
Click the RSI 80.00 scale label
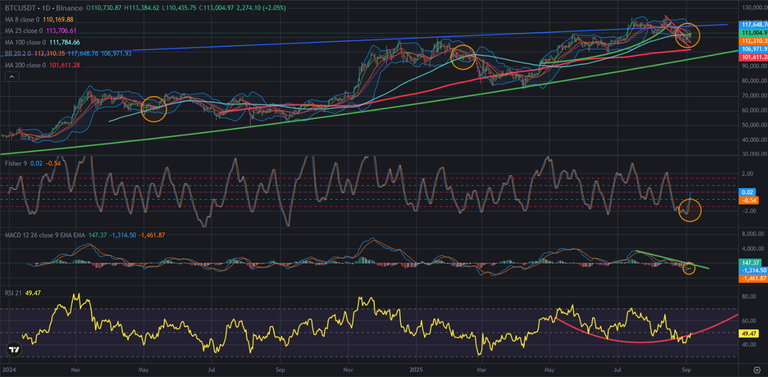(749, 297)
